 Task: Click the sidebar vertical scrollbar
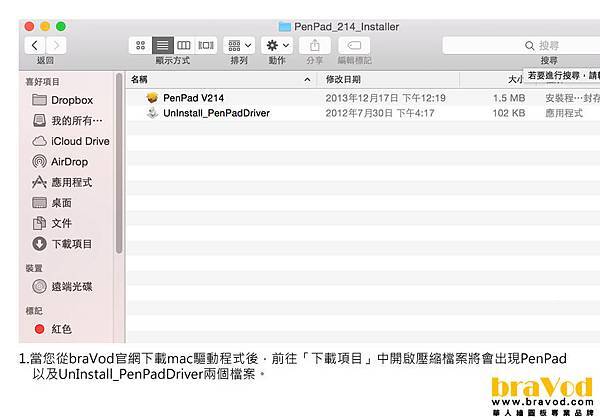(119, 164)
